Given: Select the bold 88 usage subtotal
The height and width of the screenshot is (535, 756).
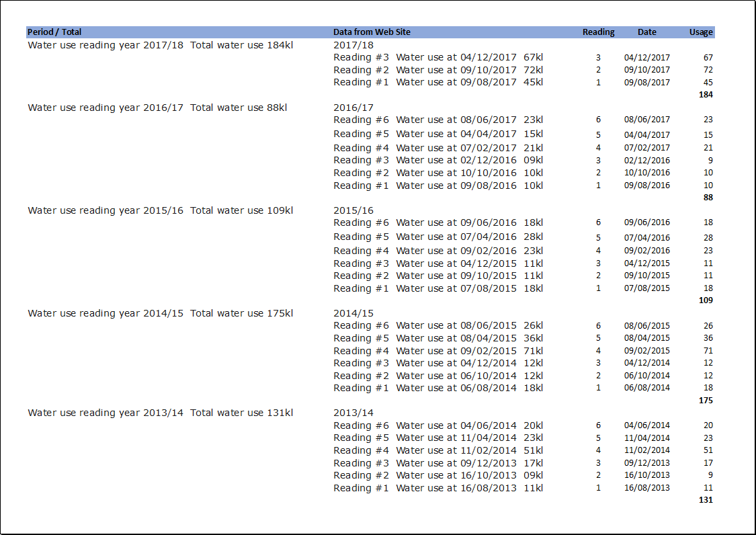Looking at the screenshot, I should (707, 198).
